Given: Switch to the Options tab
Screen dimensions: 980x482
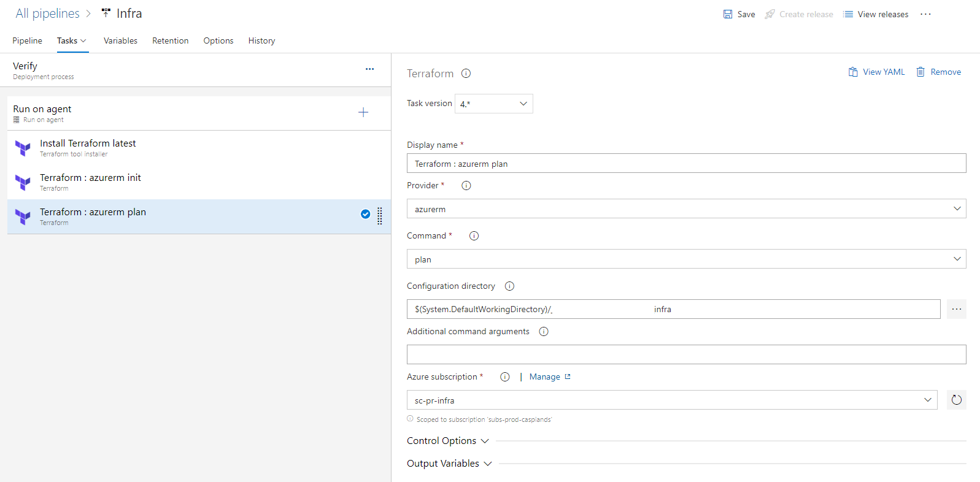Looking at the screenshot, I should 218,40.
